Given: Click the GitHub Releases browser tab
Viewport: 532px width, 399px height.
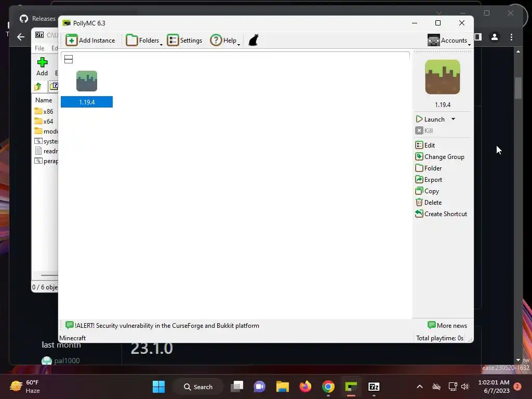Looking at the screenshot, I should pyautogui.click(x=37, y=18).
